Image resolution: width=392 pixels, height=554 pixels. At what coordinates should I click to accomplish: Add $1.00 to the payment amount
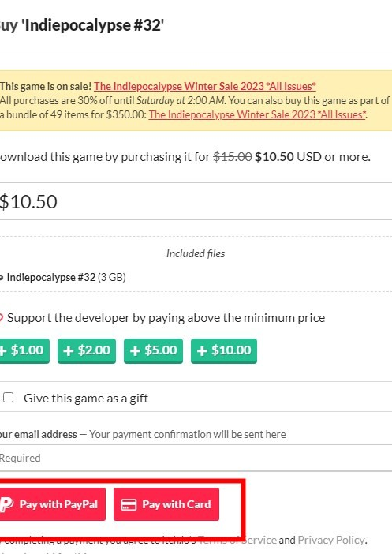coord(24,350)
